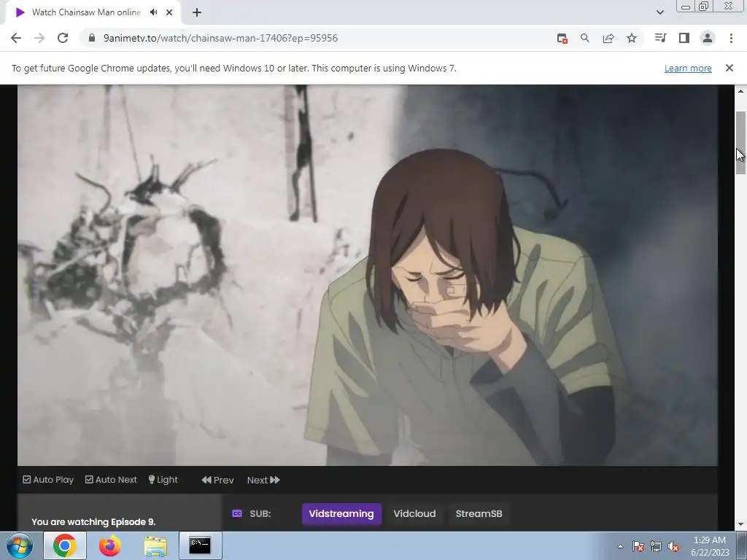Click the muted volume tray icon

pos(673,546)
